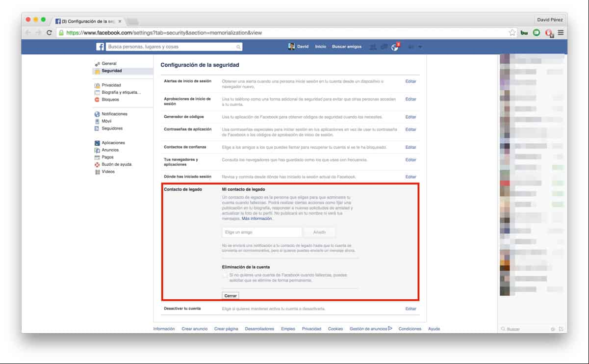The height and width of the screenshot is (364, 589).
Task: Open Biografía y etiquetado settings
Action: tap(121, 92)
